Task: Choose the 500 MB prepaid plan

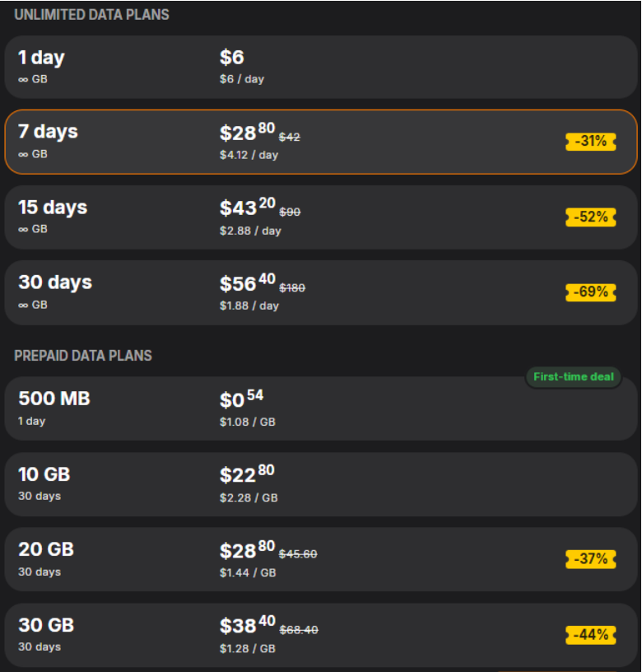Action: click(x=320, y=409)
